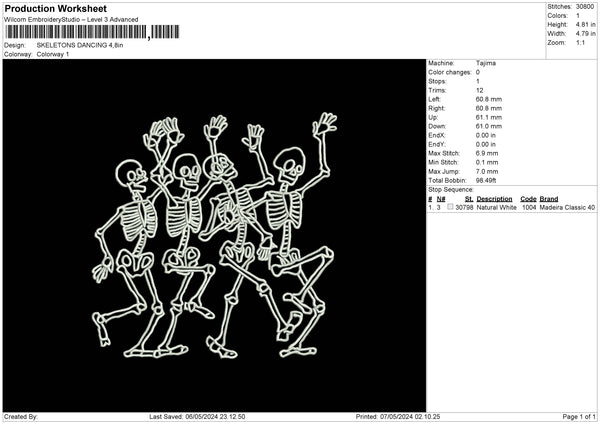Click the Zoom value "1:1"
Viewport: 600px width, 424px height.
tap(580, 42)
